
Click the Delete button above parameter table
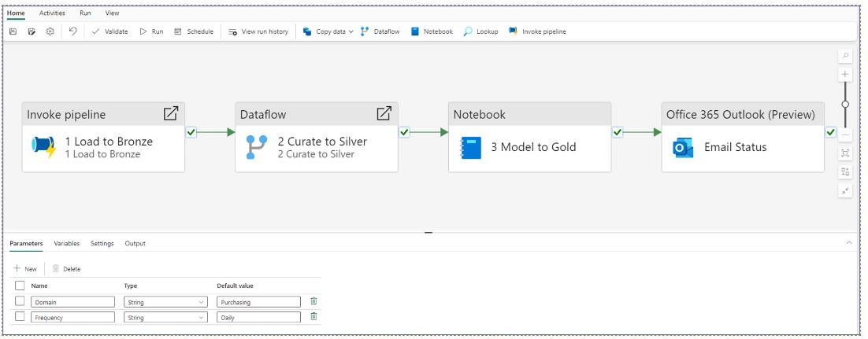66,269
